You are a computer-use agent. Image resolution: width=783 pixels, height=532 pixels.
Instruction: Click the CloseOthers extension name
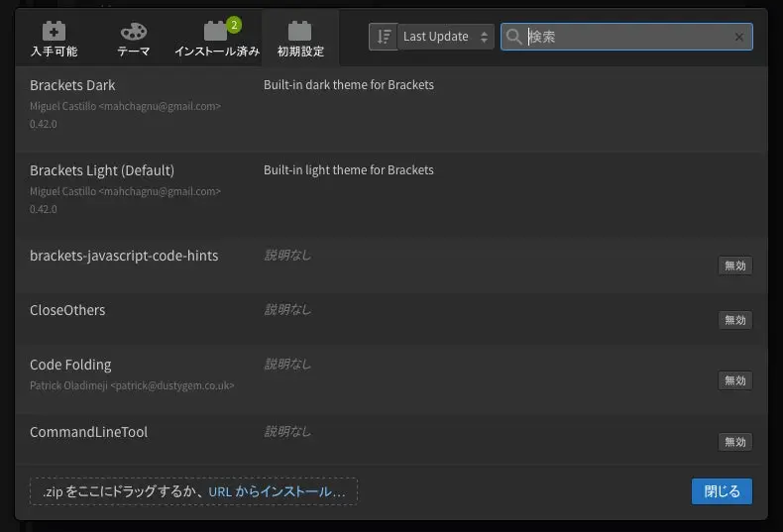67,310
